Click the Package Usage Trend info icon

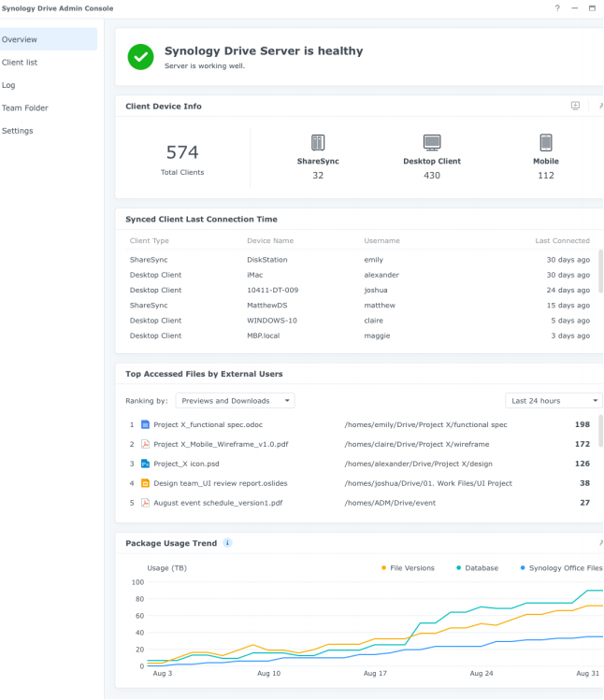point(227,543)
